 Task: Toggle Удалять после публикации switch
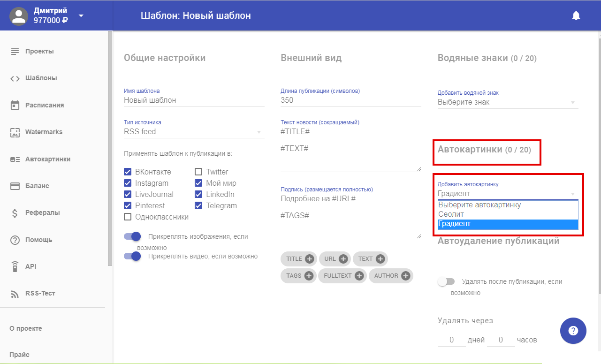[x=446, y=282]
